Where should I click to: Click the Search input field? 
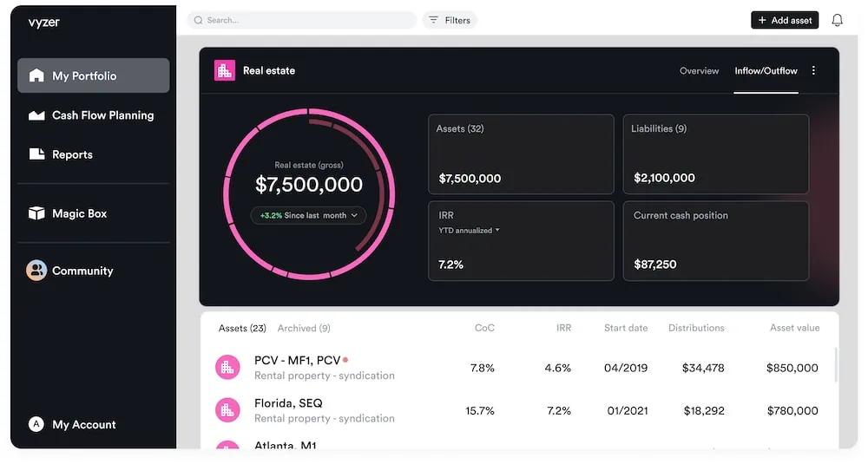tap(302, 20)
